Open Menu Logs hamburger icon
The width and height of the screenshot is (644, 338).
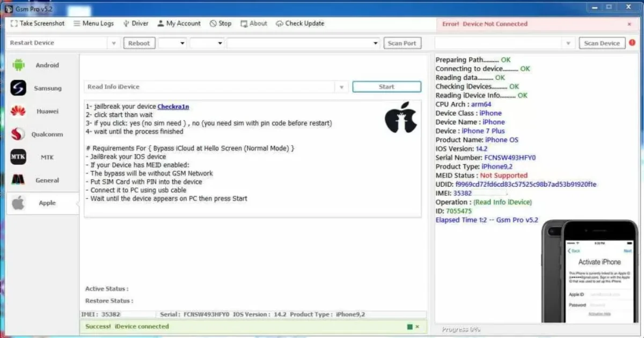point(77,24)
